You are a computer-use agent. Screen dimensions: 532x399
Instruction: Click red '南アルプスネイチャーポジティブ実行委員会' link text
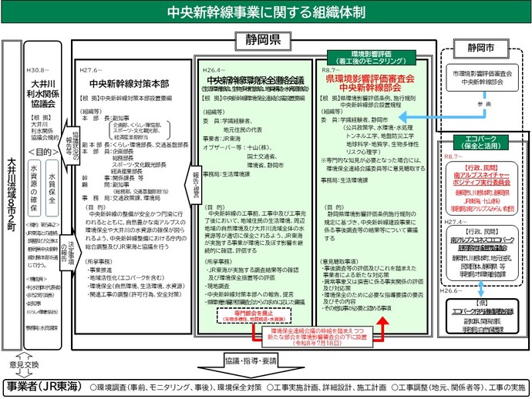pyautogui.click(x=482, y=179)
